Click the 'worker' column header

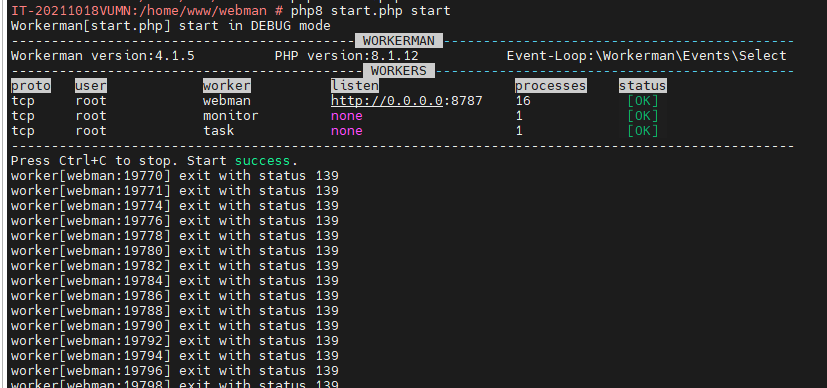[227, 85]
